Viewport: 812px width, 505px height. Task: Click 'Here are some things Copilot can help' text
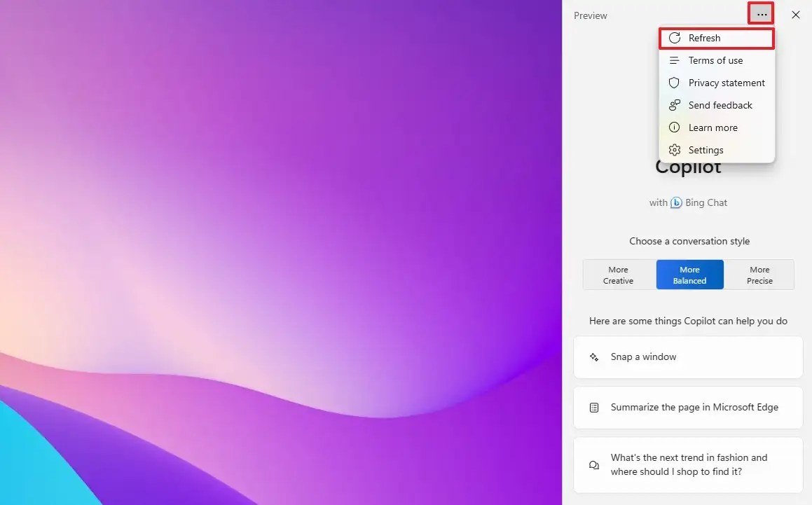pyautogui.click(x=688, y=321)
